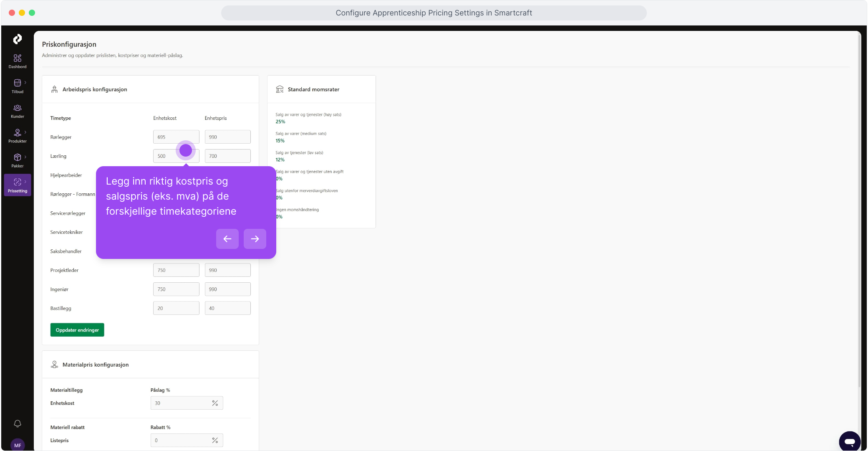Edit Rørlegger Enhetspris field 990
The image size is (868, 451).
[x=228, y=137]
